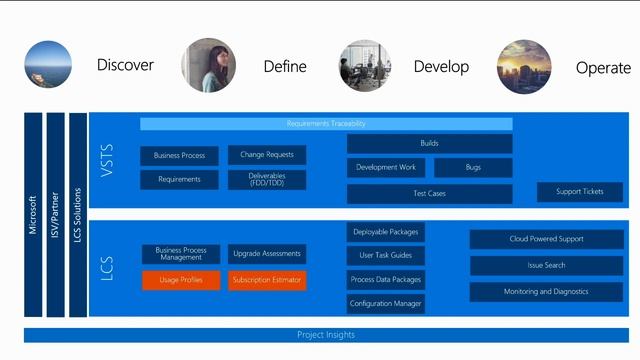640x360 pixels.
Task: Select the orange Usage Profiles box
Action: click(181, 280)
